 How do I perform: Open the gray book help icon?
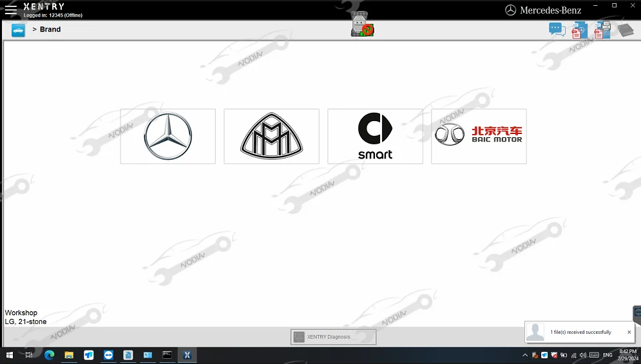(625, 30)
